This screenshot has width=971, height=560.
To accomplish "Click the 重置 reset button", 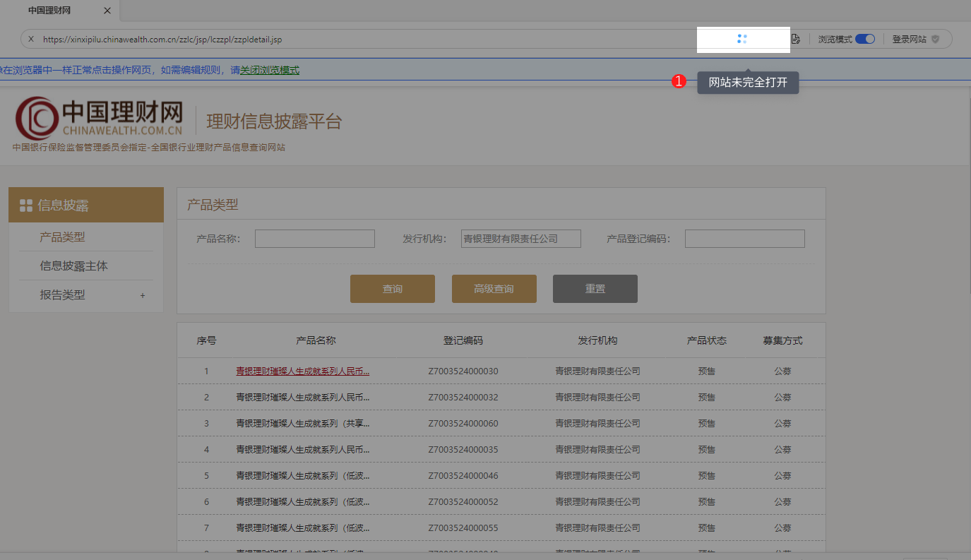I will coord(595,289).
